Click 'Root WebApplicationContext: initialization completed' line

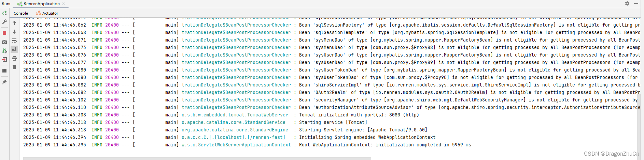tap(385, 145)
